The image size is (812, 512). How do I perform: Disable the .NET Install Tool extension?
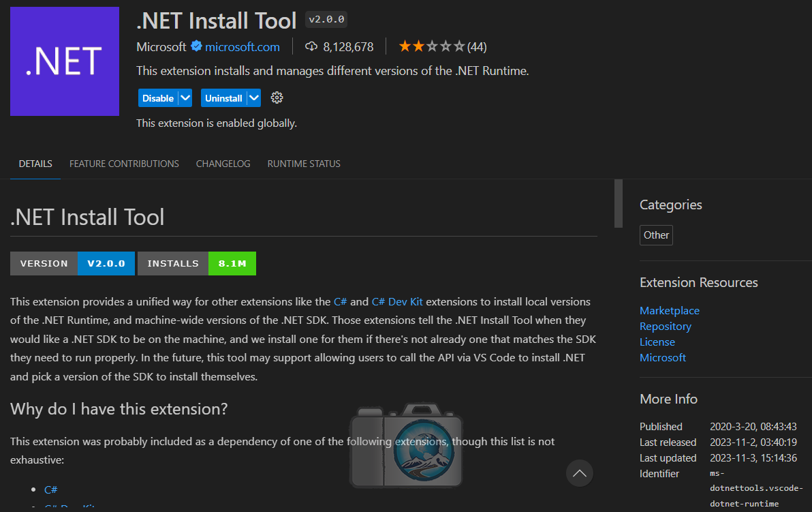pos(158,98)
